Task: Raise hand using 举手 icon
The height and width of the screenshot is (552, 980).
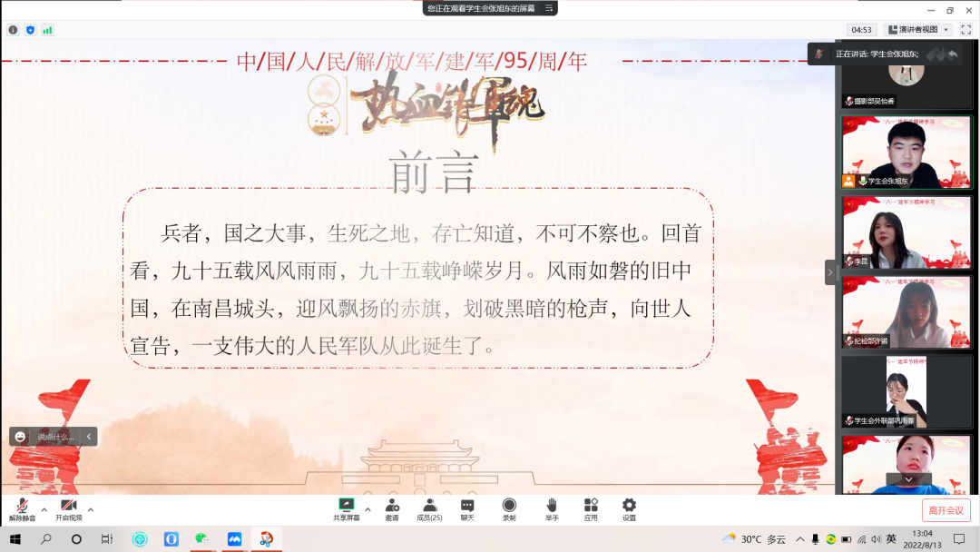Action: tap(551, 508)
